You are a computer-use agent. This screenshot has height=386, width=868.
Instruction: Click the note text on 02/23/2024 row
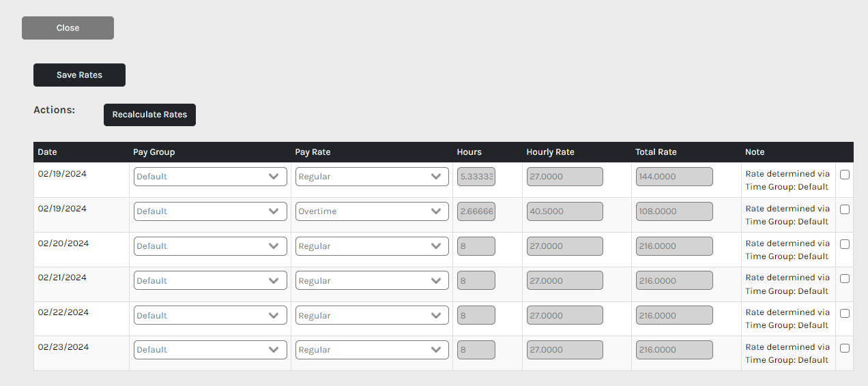[787, 353]
